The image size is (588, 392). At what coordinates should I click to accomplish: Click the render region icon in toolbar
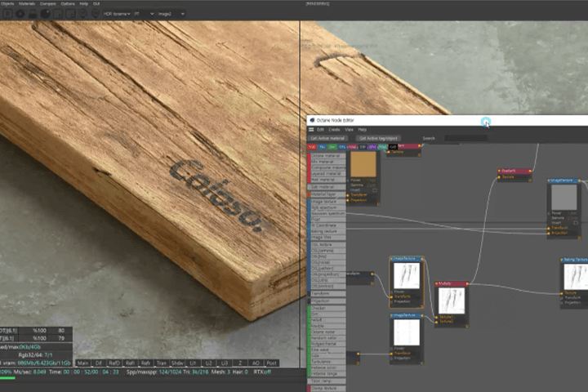(x=58, y=14)
